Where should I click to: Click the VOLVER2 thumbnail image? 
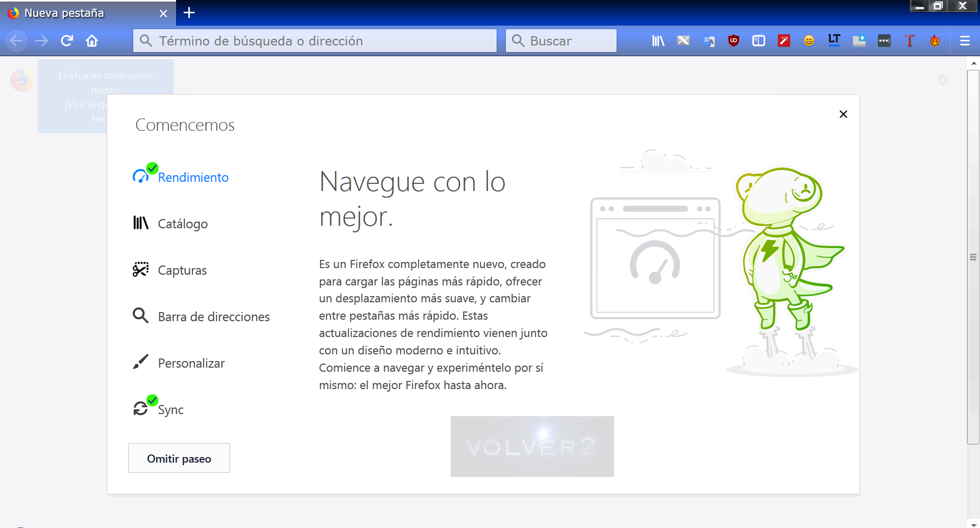[x=532, y=446]
